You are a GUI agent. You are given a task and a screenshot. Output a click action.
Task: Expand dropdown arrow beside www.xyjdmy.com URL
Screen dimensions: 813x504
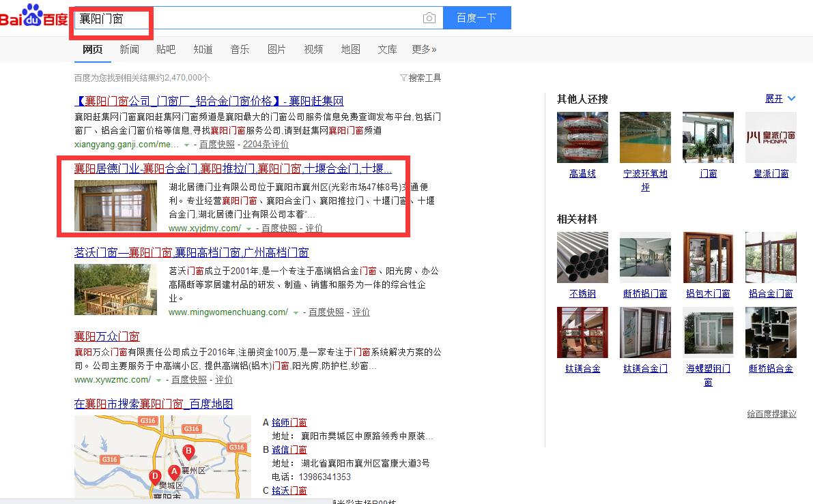(249, 229)
